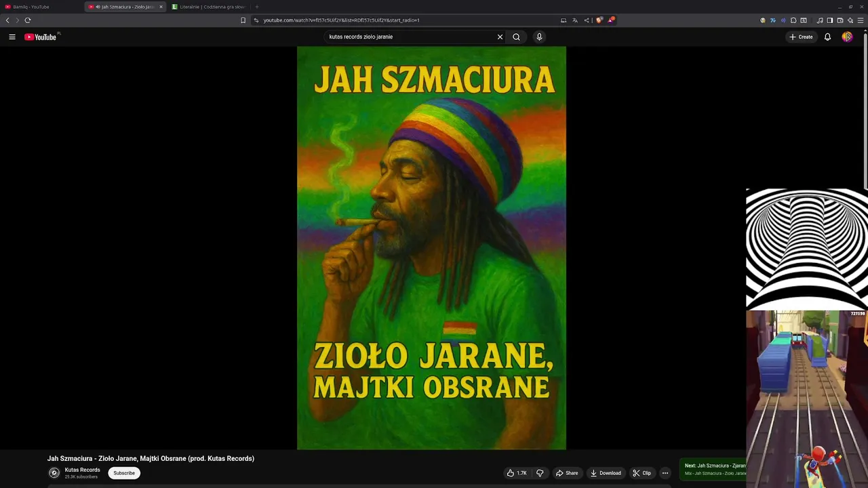The height and width of the screenshot is (488, 868).
Task: Click the blue double-arrow extension icon
Action: (x=773, y=20)
